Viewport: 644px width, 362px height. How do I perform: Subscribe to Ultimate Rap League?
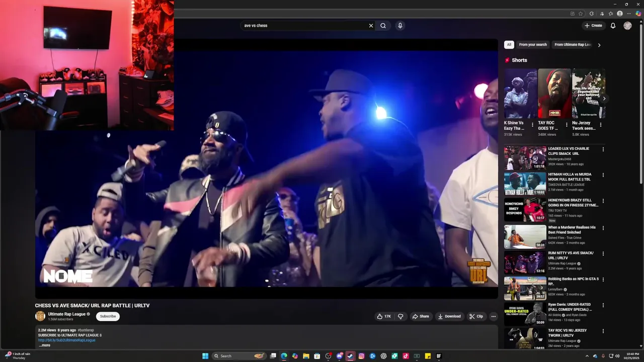[x=108, y=316]
